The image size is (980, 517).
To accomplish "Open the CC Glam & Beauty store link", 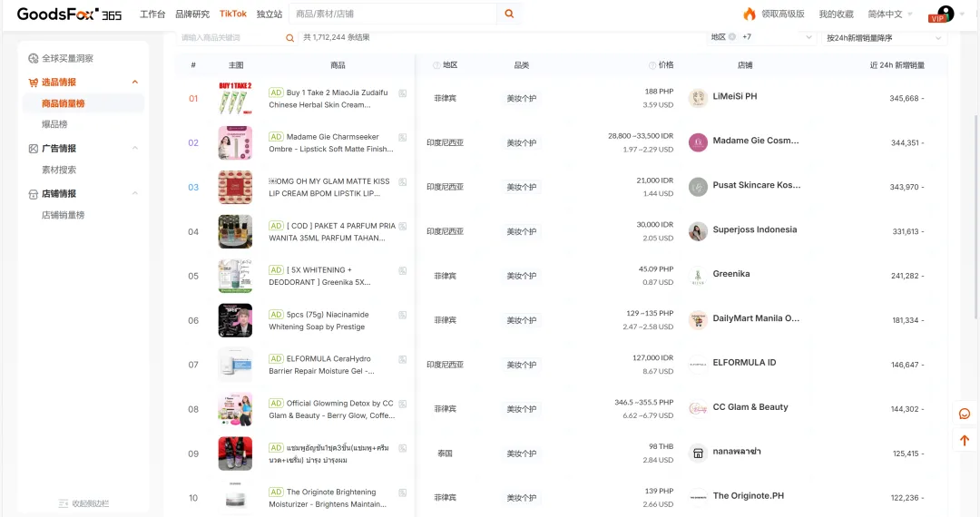I will [750, 407].
